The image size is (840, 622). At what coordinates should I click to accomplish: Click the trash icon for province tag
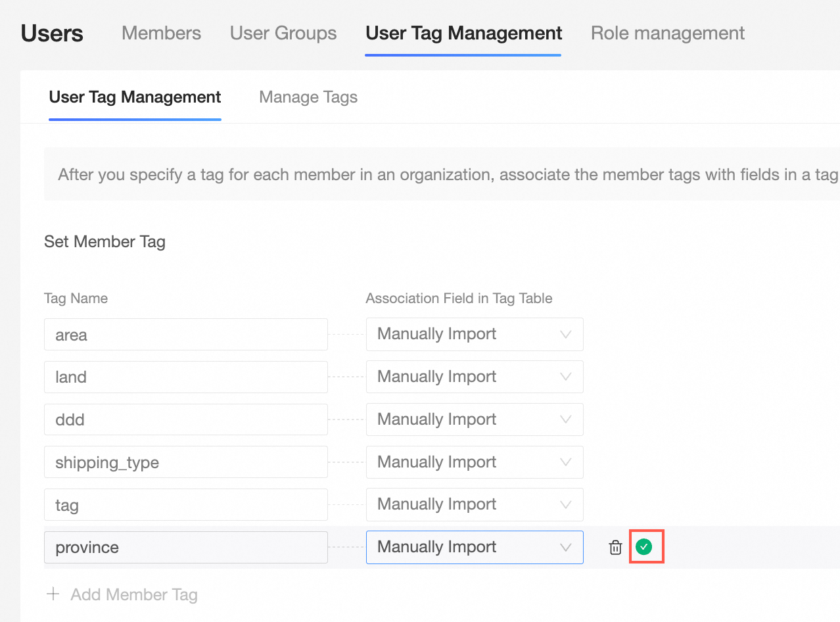(x=615, y=547)
